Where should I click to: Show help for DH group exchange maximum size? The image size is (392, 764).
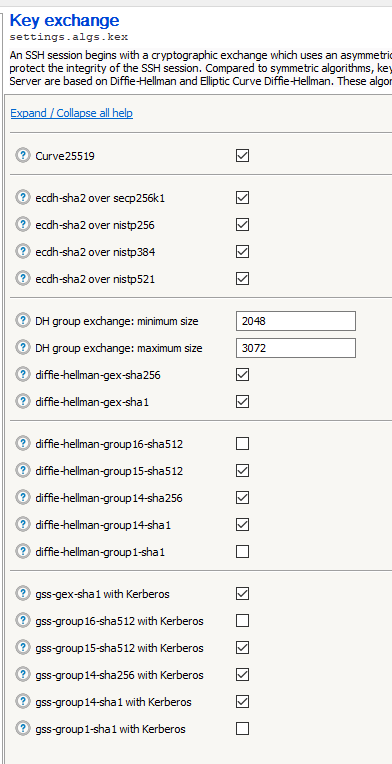click(x=22, y=347)
